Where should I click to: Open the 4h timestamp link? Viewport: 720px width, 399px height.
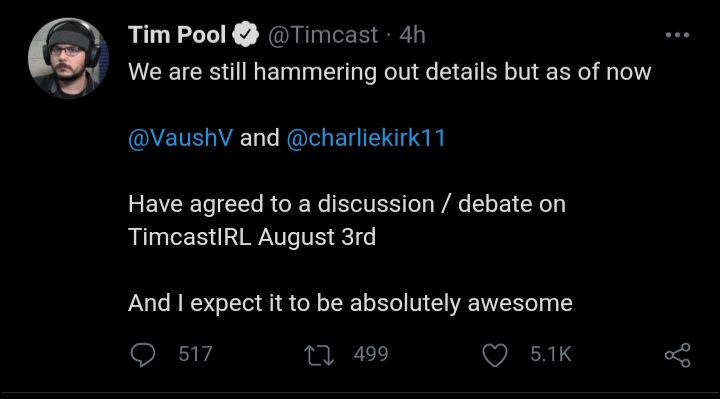(412, 35)
